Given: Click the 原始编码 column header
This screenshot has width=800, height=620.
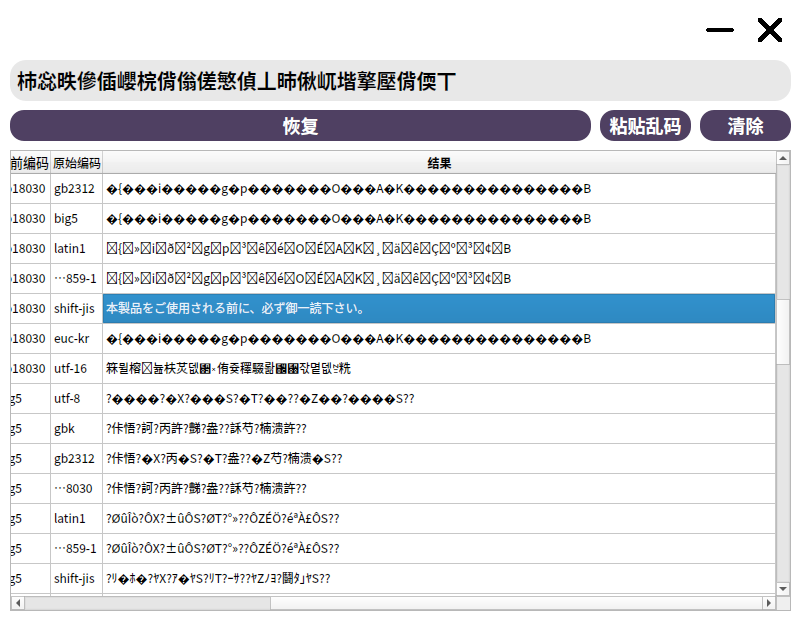Looking at the screenshot, I should (x=77, y=163).
